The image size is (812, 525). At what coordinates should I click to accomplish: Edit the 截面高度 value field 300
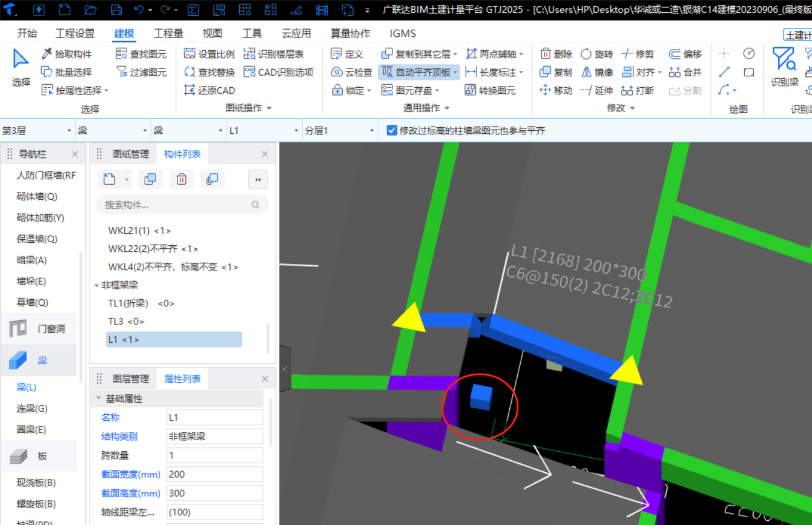pos(215,493)
